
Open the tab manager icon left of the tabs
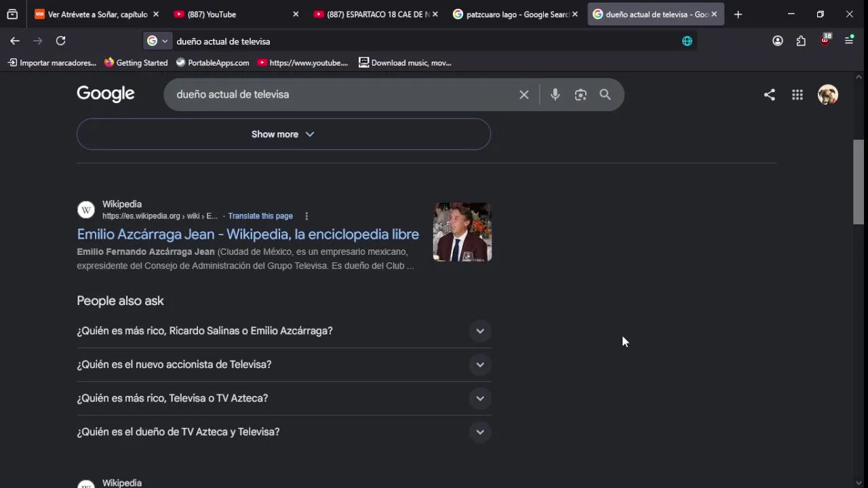point(12,14)
